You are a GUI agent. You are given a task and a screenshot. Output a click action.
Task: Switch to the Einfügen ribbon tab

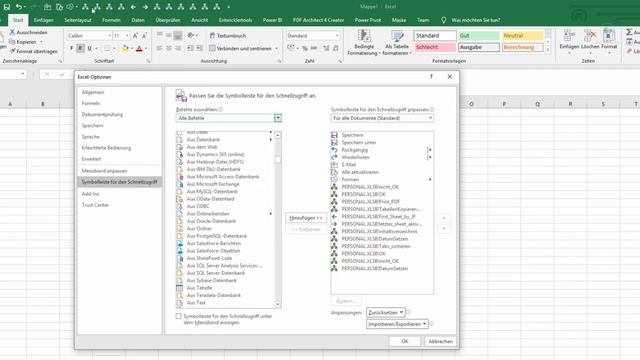pos(44,20)
